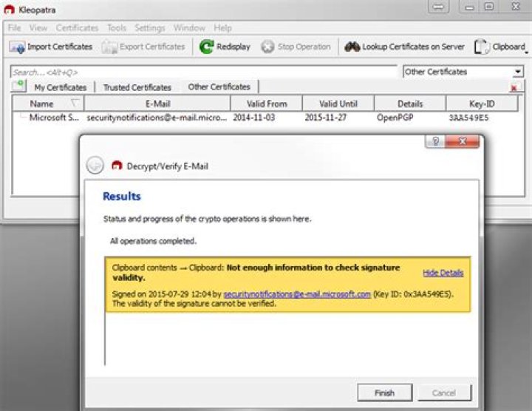This screenshot has width=532, height=411.
Task: Click the binoculars Lookup Certificates on Server icon
Action: click(352, 47)
